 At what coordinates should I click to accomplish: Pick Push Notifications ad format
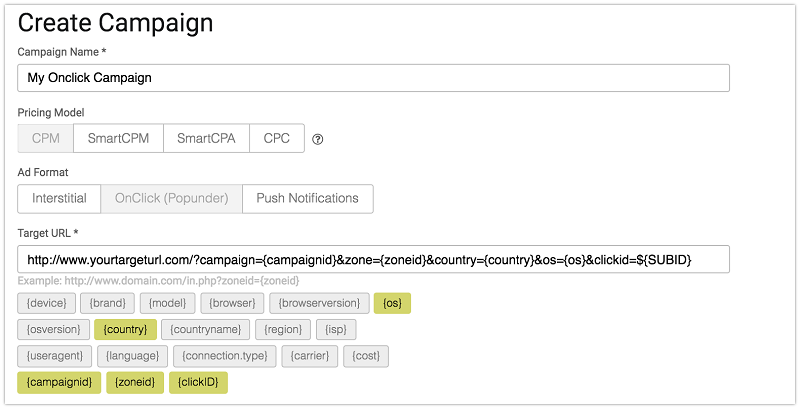[308, 198]
